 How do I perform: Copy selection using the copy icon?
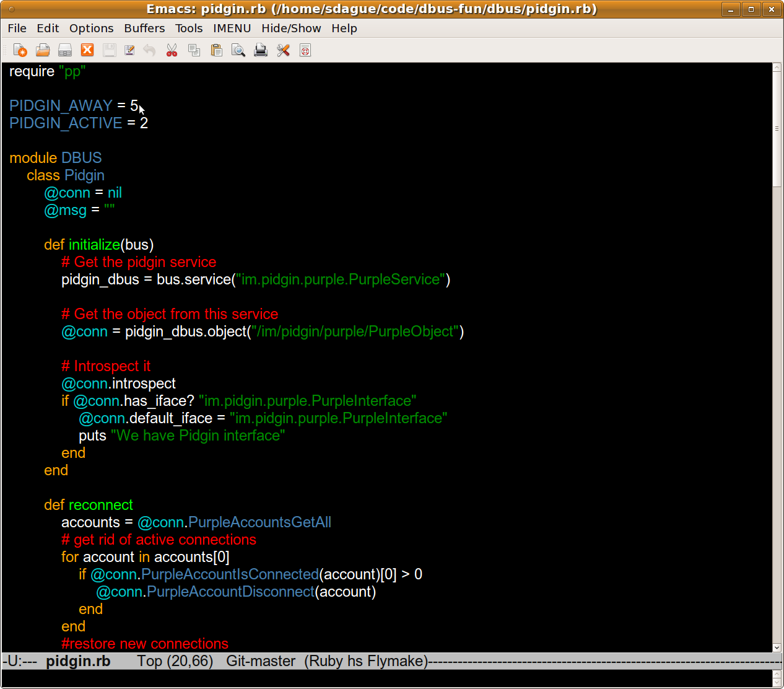click(x=194, y=50)
